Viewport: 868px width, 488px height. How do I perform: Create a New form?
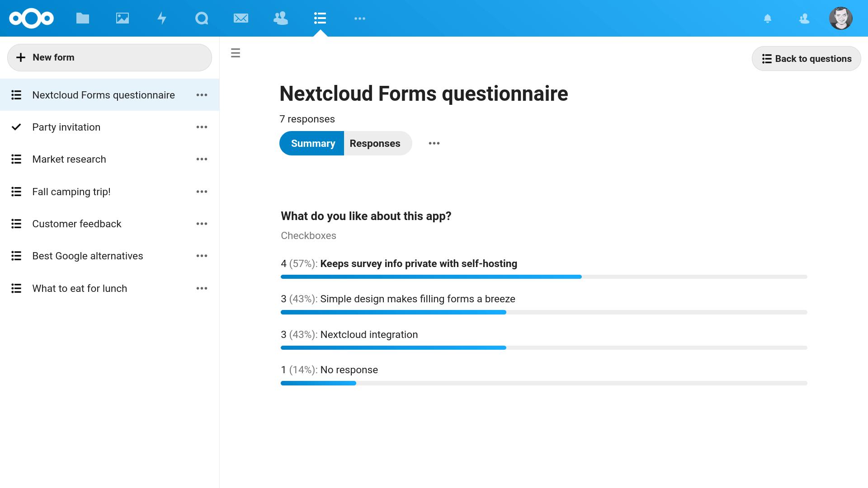tap(110, 57)
